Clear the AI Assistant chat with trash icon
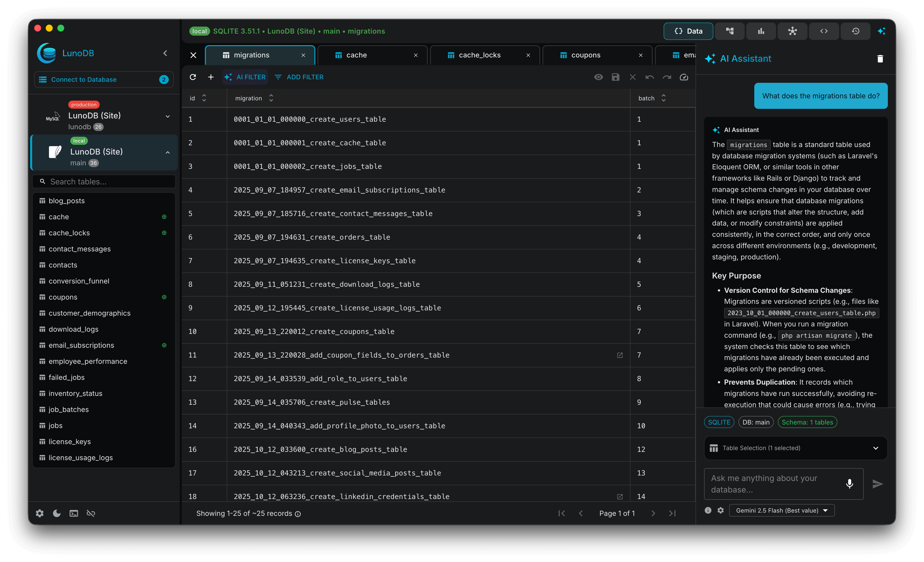Image resolution: width=924 pixels, height=562 pixels. click(x=880, y=58)
